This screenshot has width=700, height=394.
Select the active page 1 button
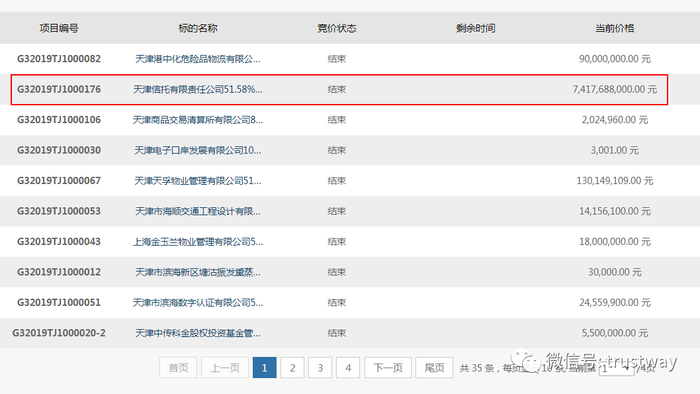(264, 368)
